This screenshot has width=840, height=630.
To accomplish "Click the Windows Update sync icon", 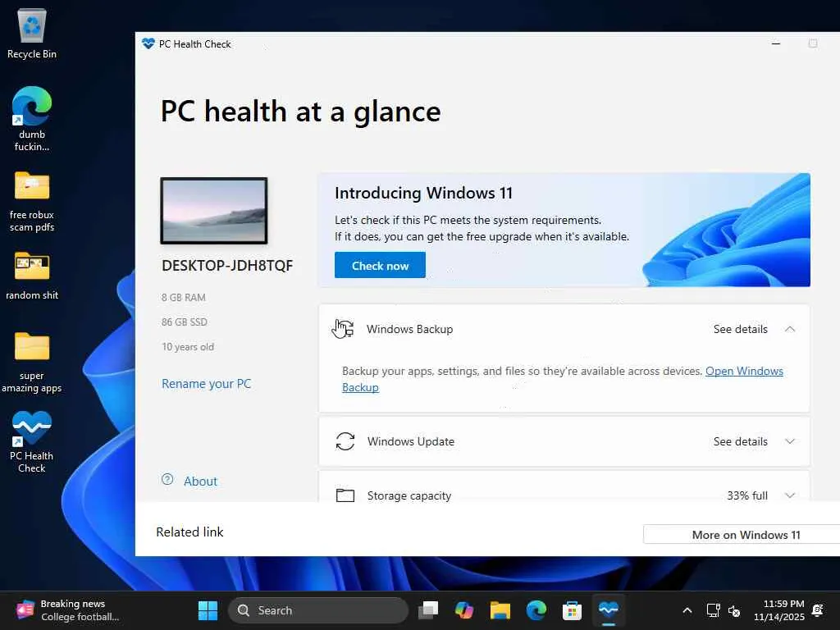I will [345, 441].
